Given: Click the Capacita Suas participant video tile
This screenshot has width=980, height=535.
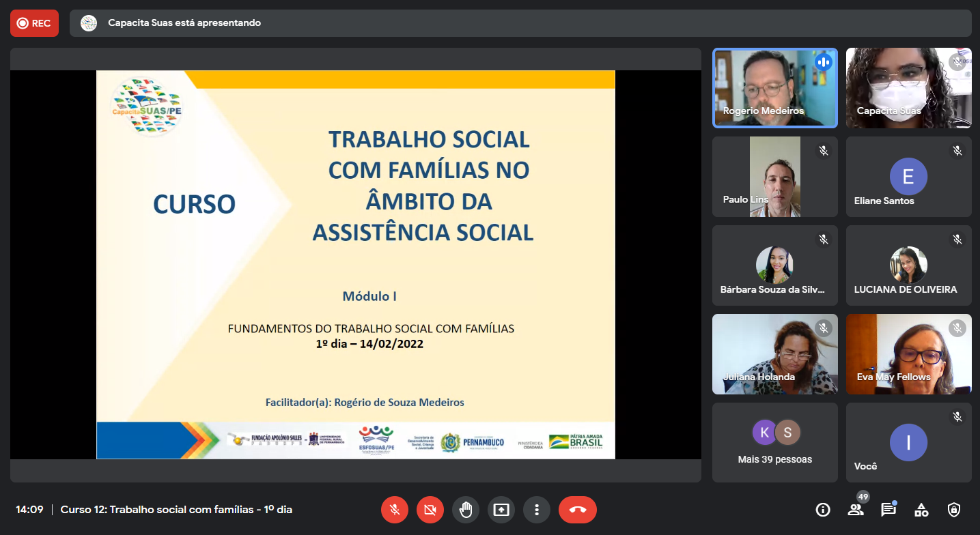Looking at the screenshot, I should (x=908, y=88).
